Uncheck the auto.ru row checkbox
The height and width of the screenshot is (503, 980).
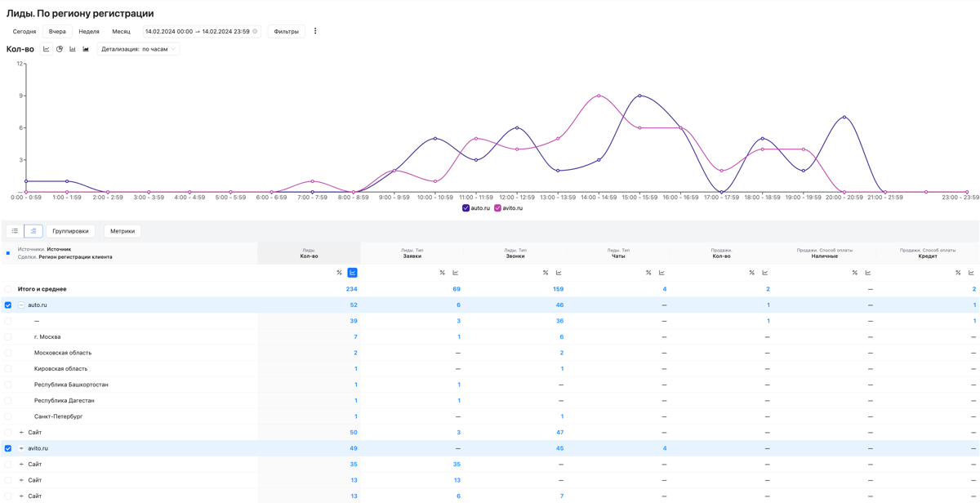[8, 305]
